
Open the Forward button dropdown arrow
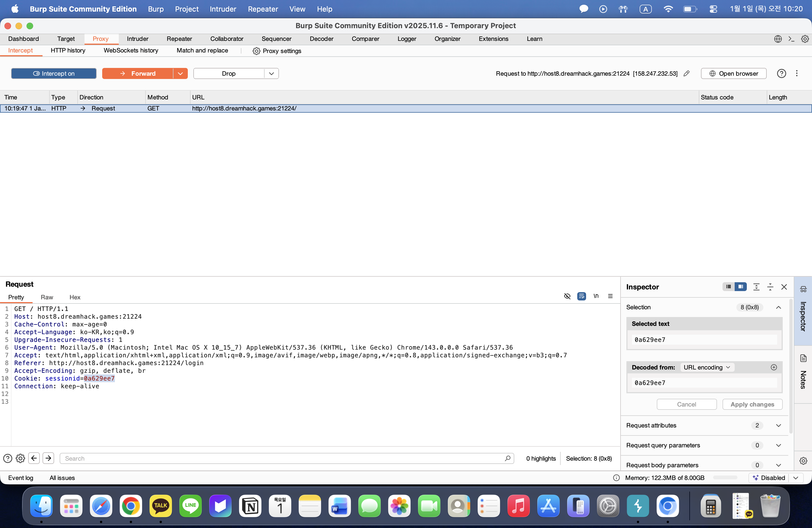(180, 73)
